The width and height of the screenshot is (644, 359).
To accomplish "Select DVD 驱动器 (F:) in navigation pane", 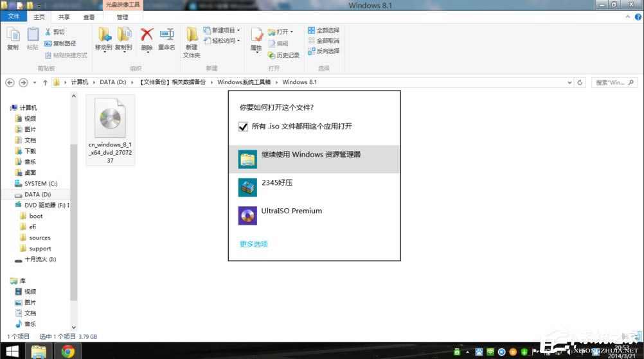I will pyautogui.click(x=42, y=205).
